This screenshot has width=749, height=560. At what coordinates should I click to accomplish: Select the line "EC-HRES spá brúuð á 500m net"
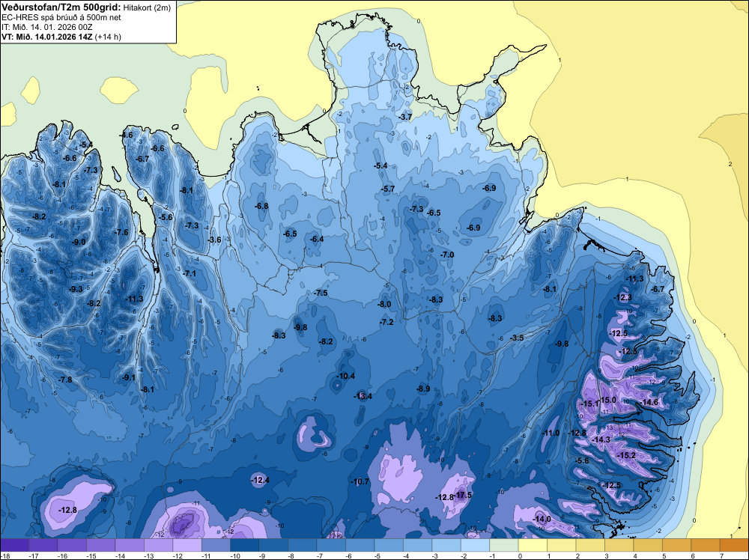click(61, 18)
